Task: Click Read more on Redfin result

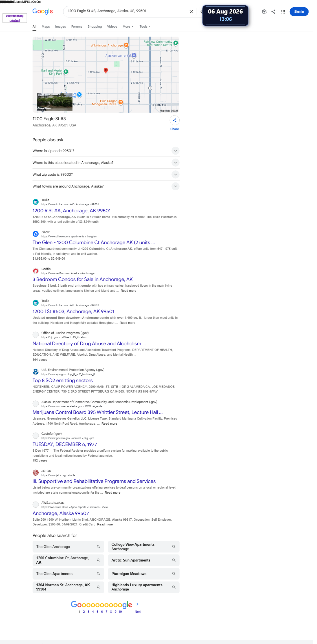Action: coord(128,291)
